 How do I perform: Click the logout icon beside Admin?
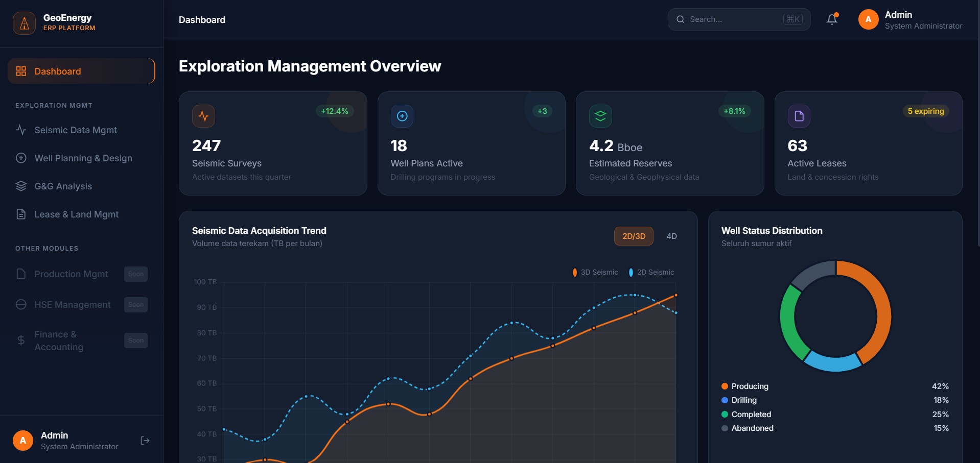tap(145, 441)
